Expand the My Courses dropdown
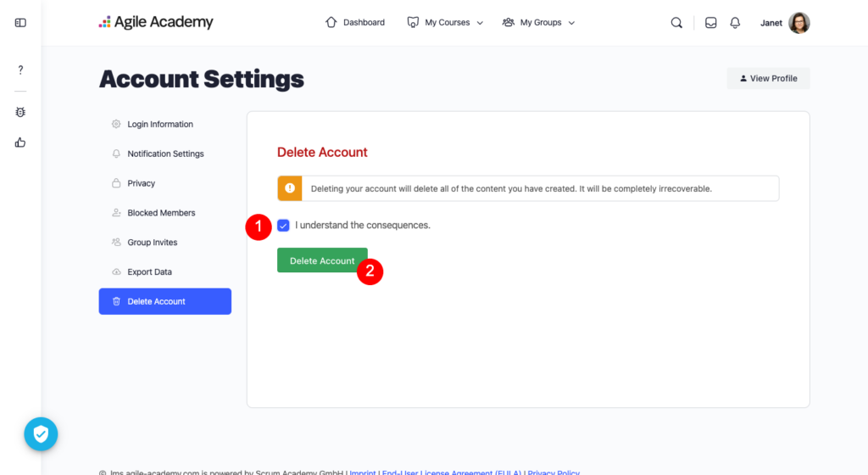 (x=445, y=23)
